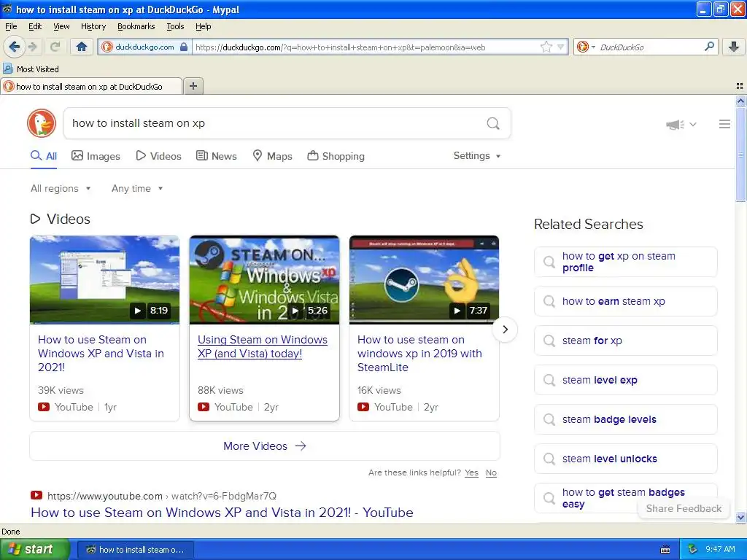Search related 'steam level unlocks'
Viewport: 747px width, 560px height.
625,459
